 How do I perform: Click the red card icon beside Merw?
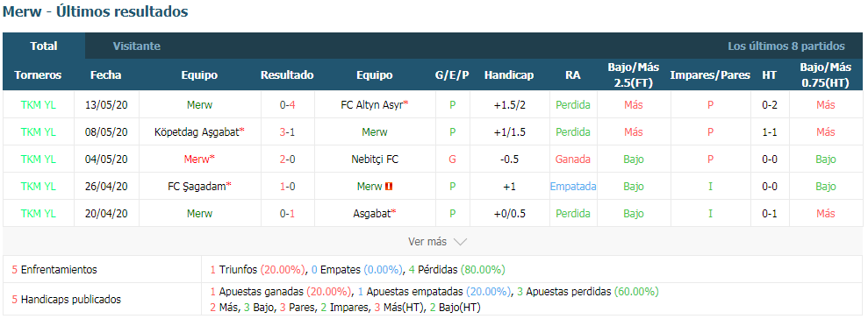point(389,187)
